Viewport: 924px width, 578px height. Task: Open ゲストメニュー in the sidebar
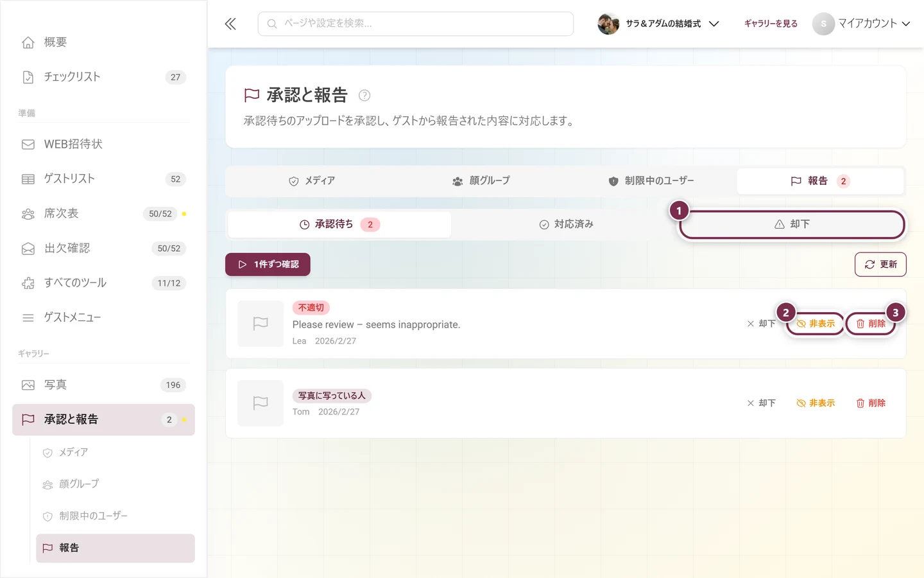(x=103, y=318)
